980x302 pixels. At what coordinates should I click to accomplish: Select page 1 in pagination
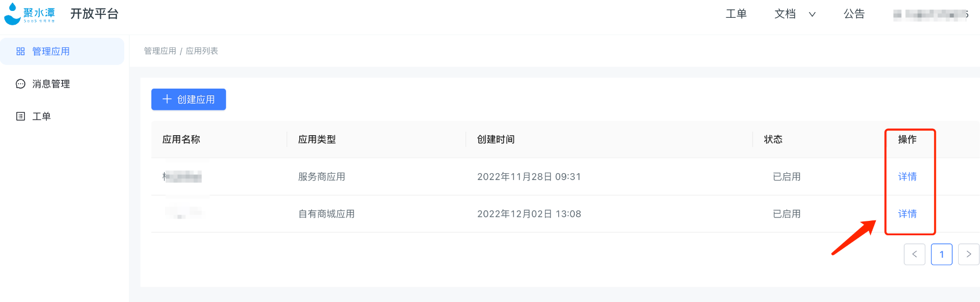(x=941, y=254)
